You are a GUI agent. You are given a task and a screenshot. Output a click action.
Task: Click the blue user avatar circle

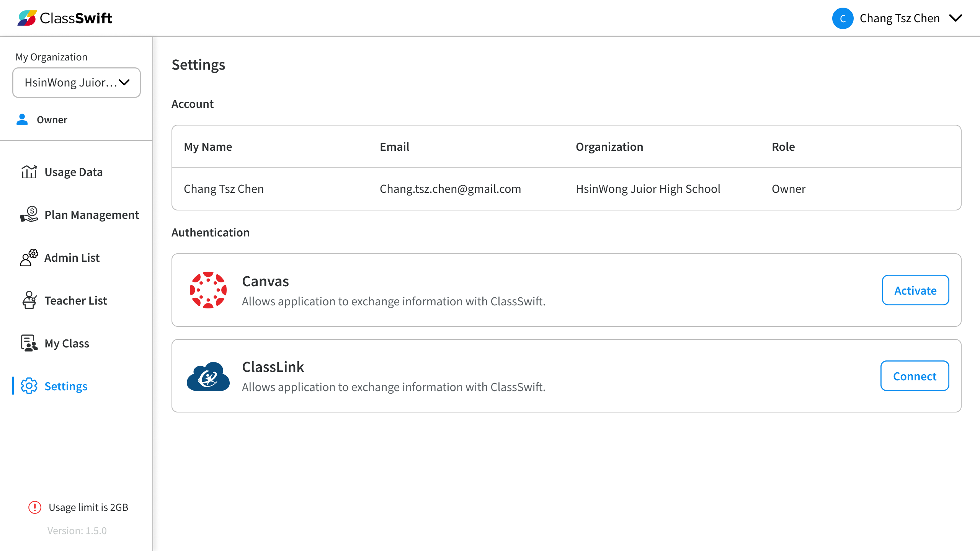pyautogui.click(x=843, y=18)
